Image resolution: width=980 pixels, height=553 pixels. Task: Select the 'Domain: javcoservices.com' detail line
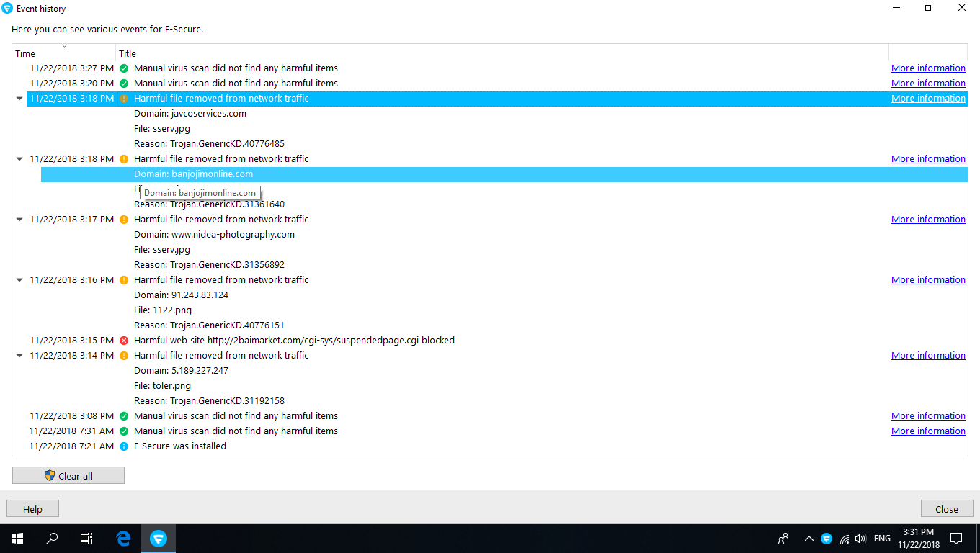[190, 114]
